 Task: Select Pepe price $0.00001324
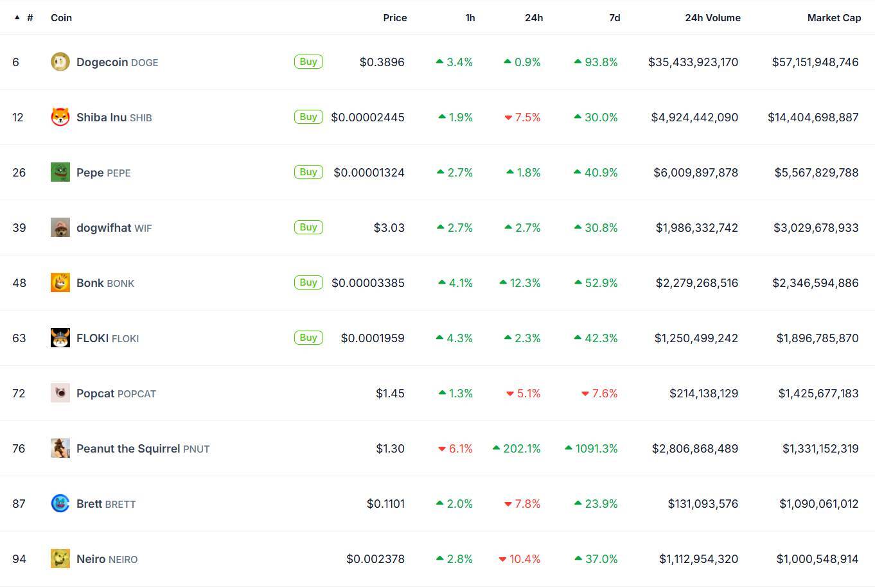click(369, 173)
